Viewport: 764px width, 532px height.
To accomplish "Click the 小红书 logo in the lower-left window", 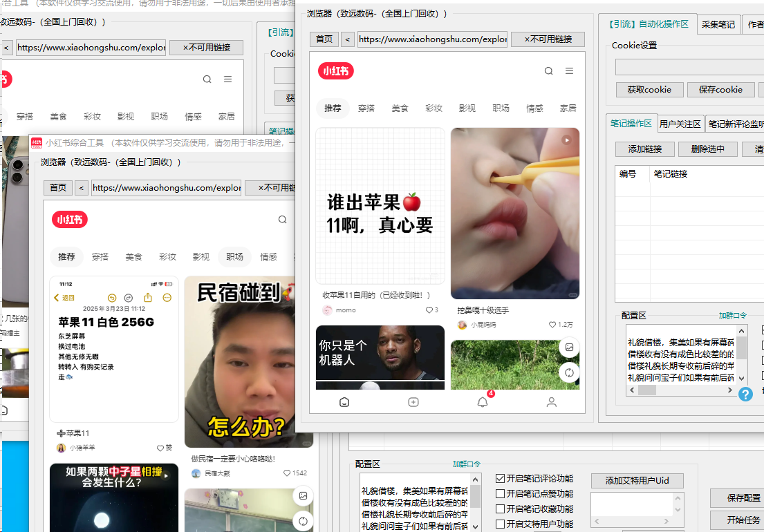I will 70,220.
